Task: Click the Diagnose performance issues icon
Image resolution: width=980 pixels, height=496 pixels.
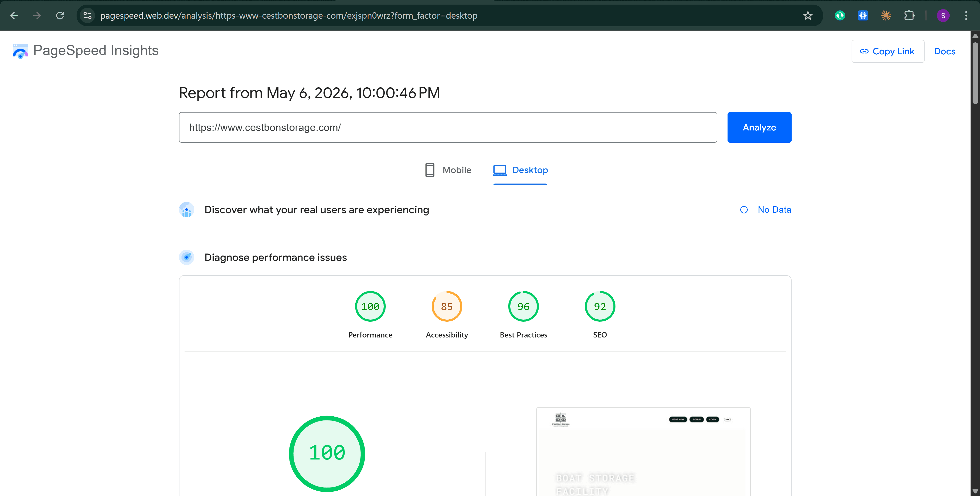Action: [186, 258]
